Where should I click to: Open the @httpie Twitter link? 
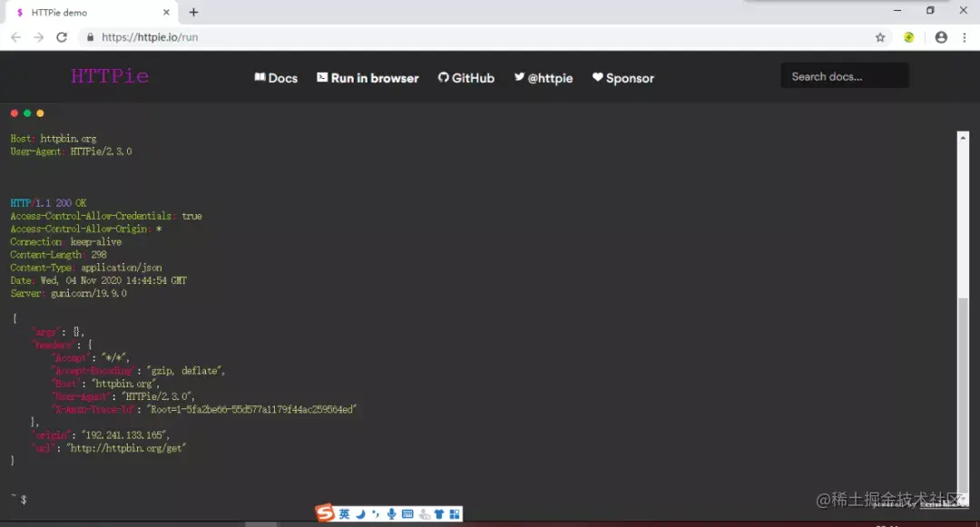click(x=544, y=78)
